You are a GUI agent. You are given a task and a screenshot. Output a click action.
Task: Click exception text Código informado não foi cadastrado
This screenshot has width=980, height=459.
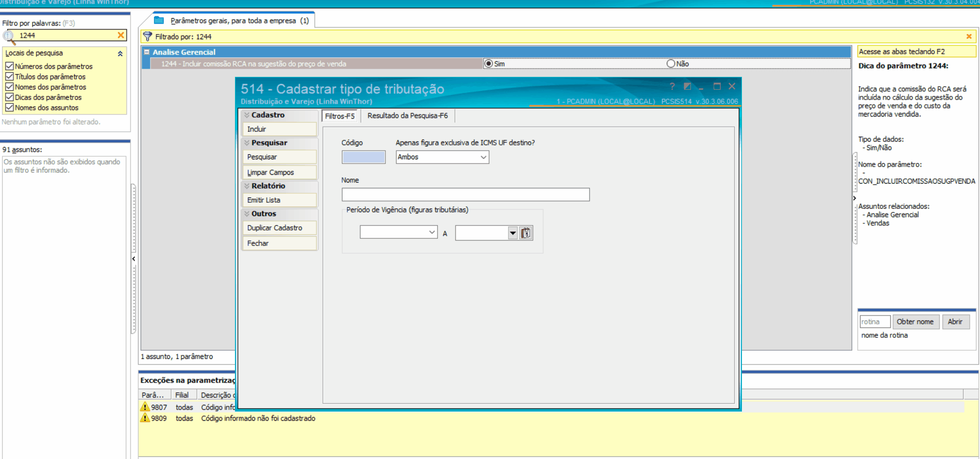(x=258, y=418)
